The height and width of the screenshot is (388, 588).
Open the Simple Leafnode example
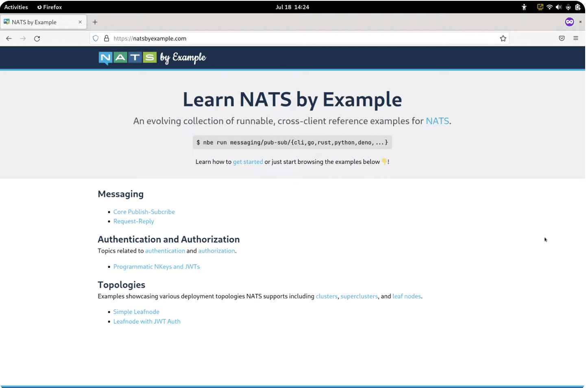pyautogui.click(x=136, y=312)
